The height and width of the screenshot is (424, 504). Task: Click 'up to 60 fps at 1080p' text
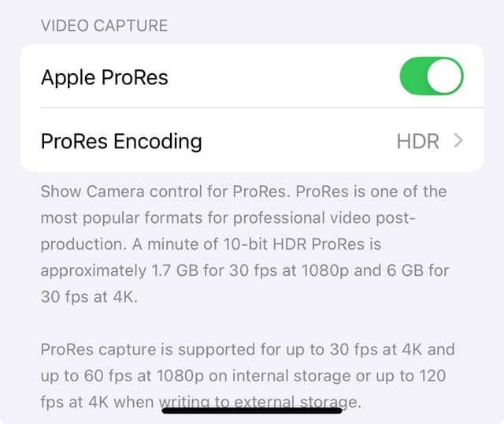pyautogui.click(x=123, y=375)
